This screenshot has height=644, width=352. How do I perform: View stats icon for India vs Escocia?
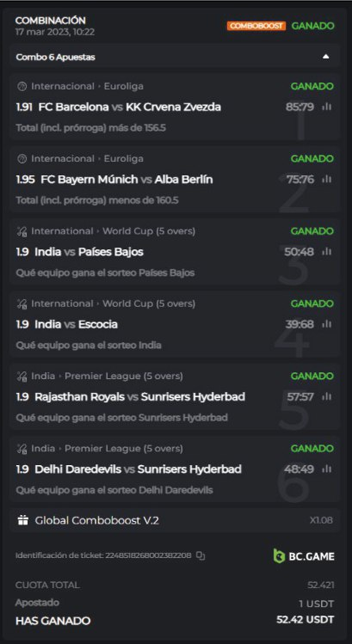coord(327,324)
